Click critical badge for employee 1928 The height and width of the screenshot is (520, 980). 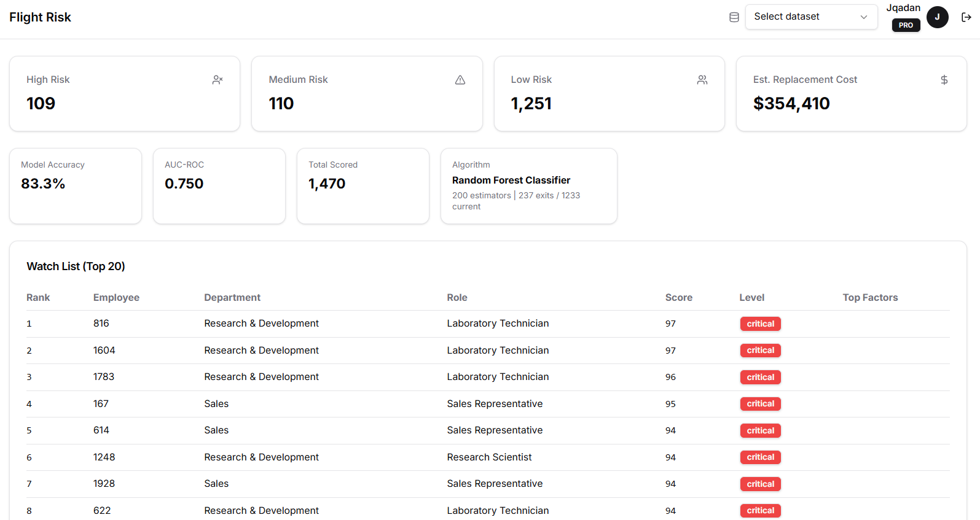760,484
